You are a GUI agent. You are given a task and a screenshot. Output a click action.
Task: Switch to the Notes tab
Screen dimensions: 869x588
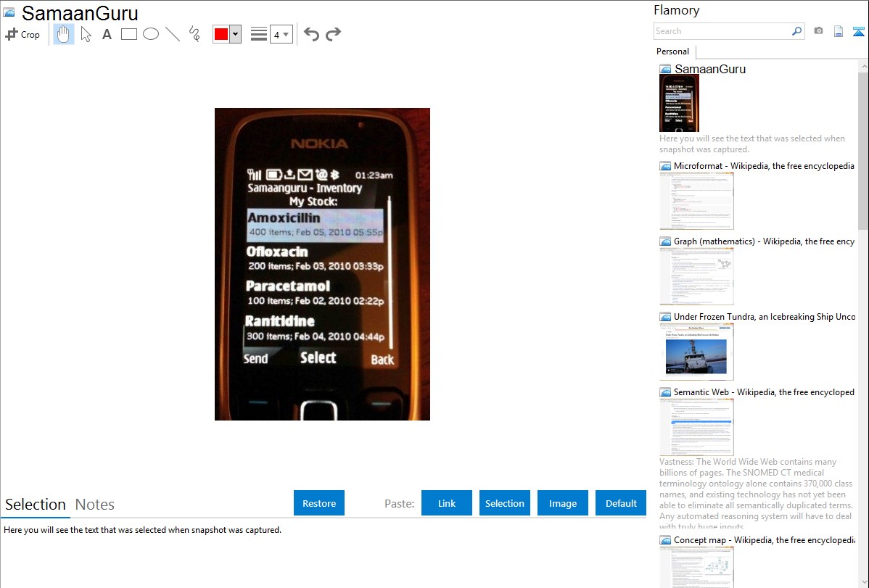click(x=95, y=505)
